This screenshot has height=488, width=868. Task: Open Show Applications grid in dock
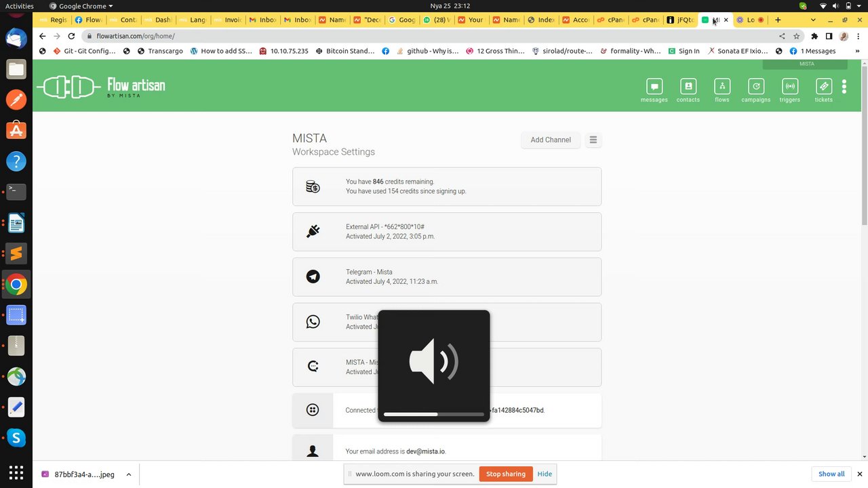[16, 472]
